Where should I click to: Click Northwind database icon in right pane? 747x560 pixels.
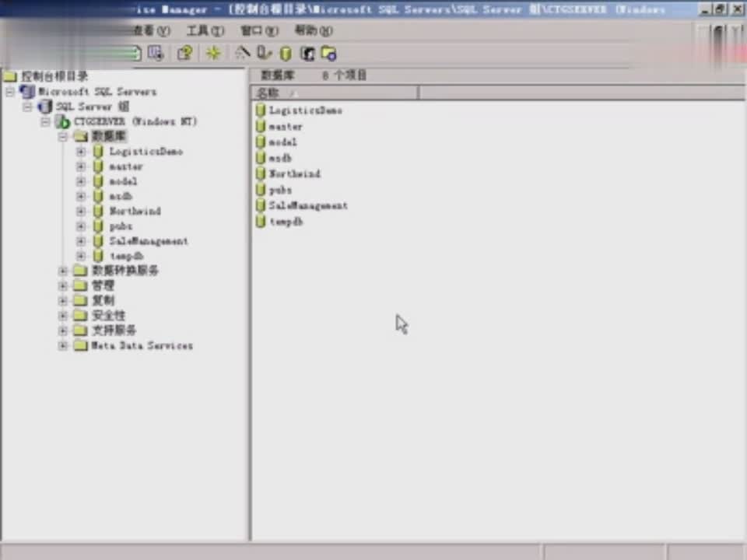point(260,173)
